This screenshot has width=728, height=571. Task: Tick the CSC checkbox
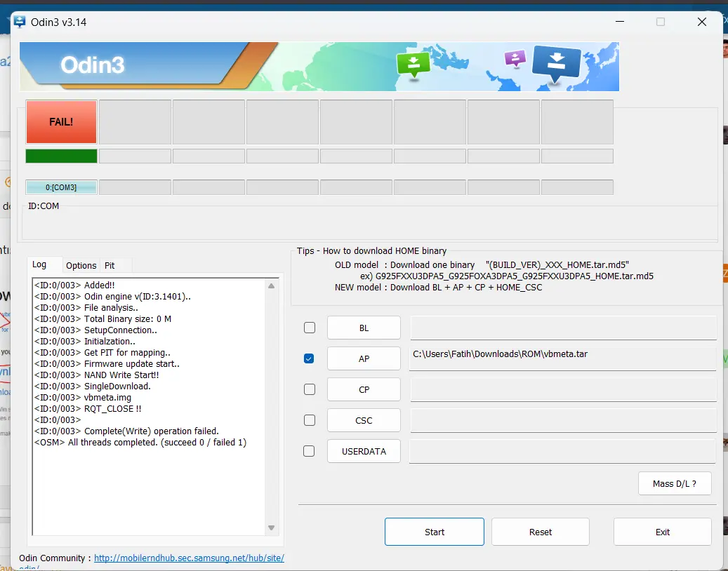pyautogui.click(x=309, y=420)
